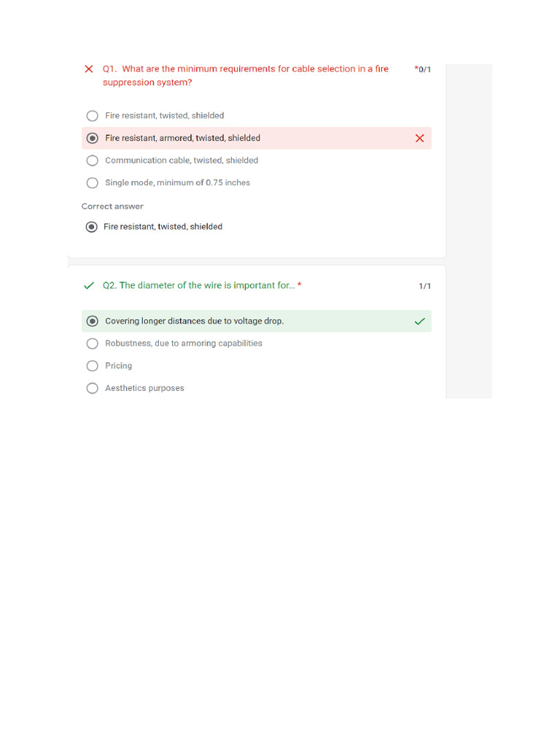
Task: Click the 1/1 score on Q2
Action: point(424,286)
